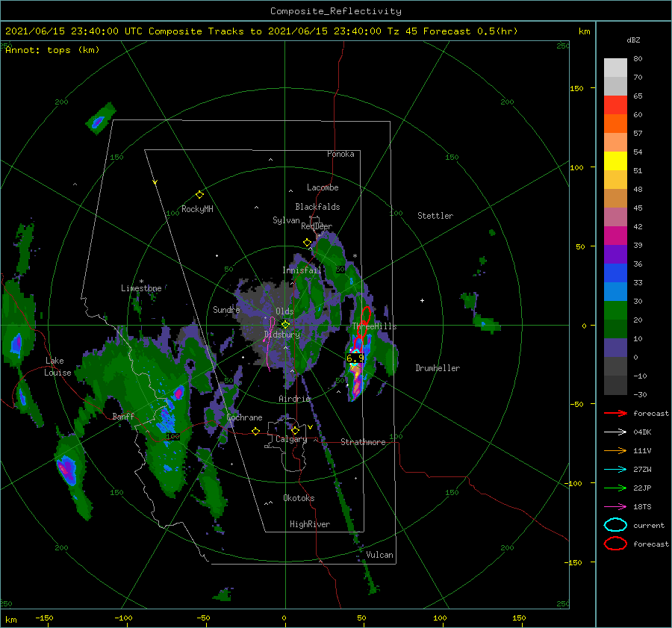Click the 04DK track name in legend
672x628 pixels.
(642, 432)
